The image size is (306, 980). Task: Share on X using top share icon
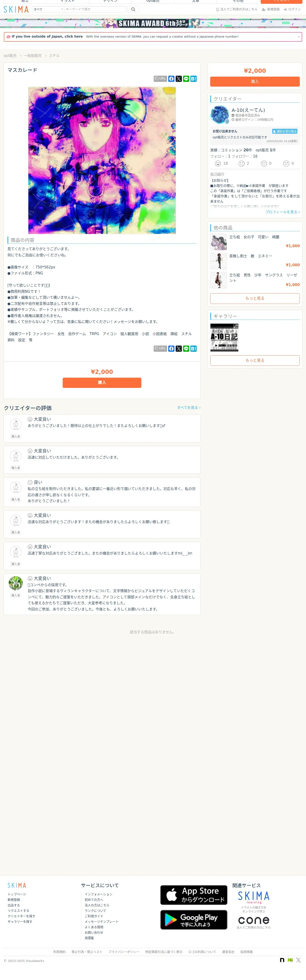pyautogui.click(x=179, y=79)
